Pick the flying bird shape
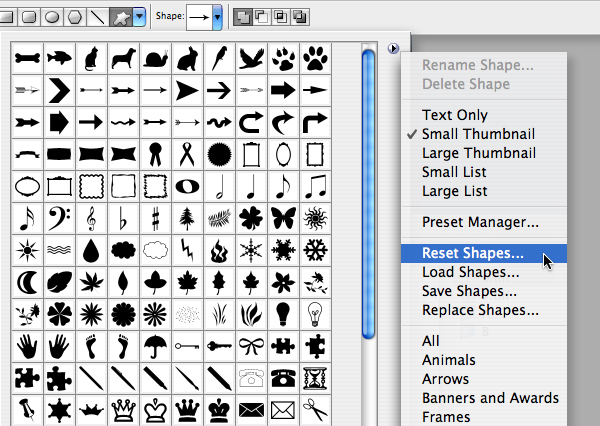 [x=251, y=58]
